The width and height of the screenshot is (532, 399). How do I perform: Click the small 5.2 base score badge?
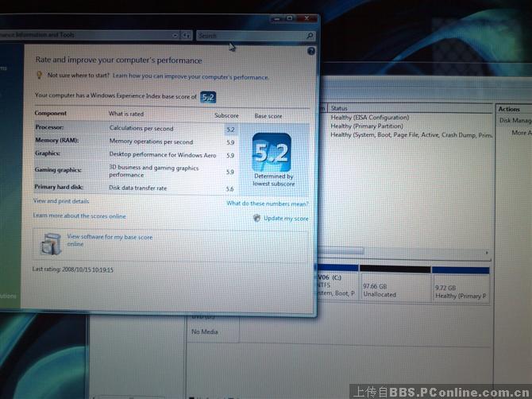[x=208, y=98]
